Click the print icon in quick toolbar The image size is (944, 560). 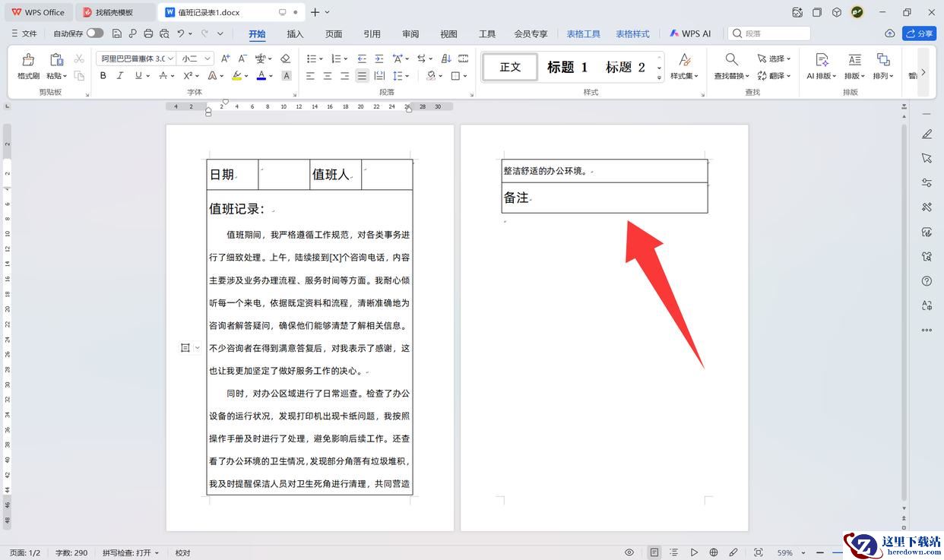click(148, 33)
